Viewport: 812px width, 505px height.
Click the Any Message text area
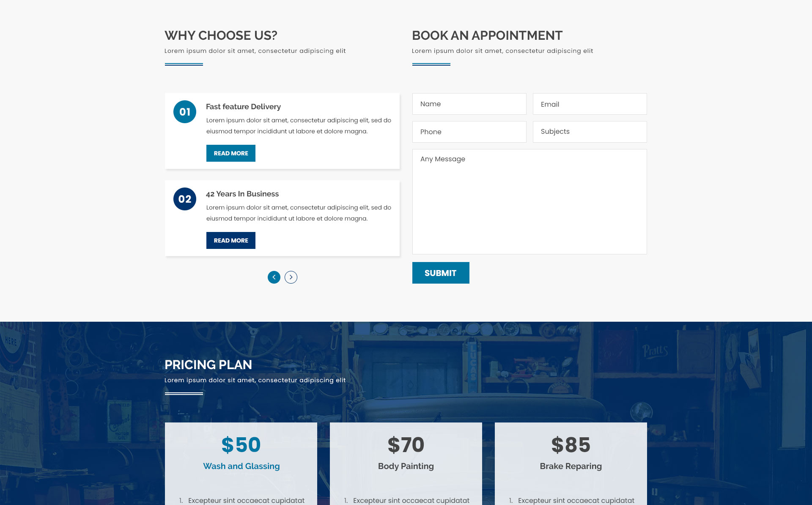529,201
